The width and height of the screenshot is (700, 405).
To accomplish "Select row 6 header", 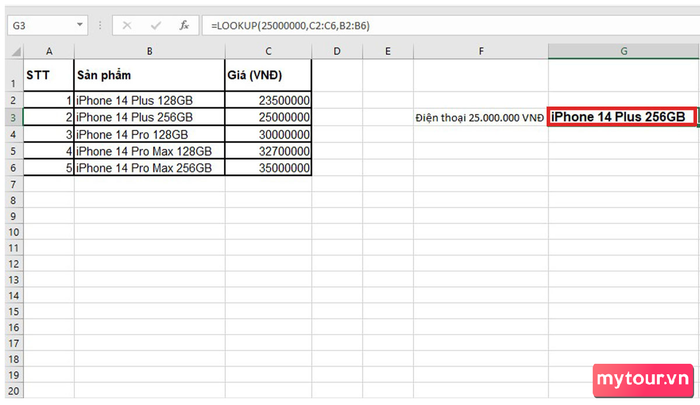I will click(14, 167).
